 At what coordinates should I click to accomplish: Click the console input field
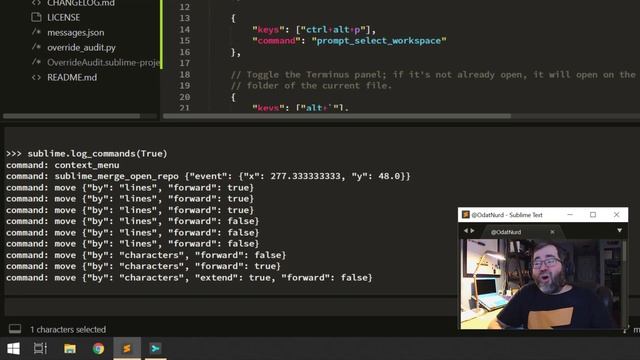(x=231, y=307)
